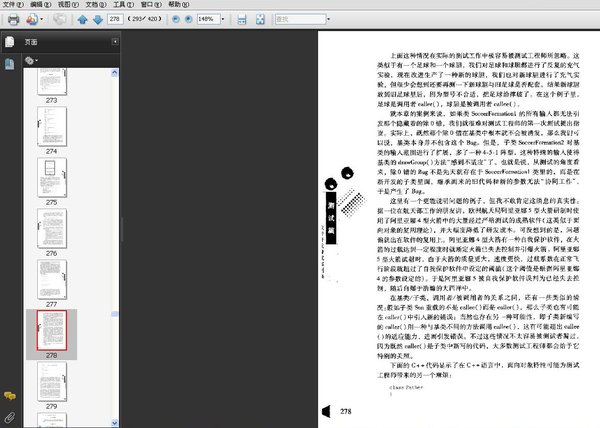Click the scrolling page view icon

[x=242, y=19]
